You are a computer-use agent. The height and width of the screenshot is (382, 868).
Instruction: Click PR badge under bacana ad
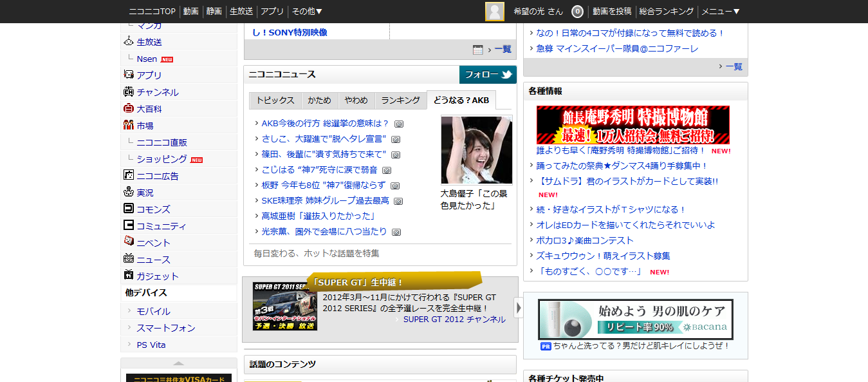point(546,346)
